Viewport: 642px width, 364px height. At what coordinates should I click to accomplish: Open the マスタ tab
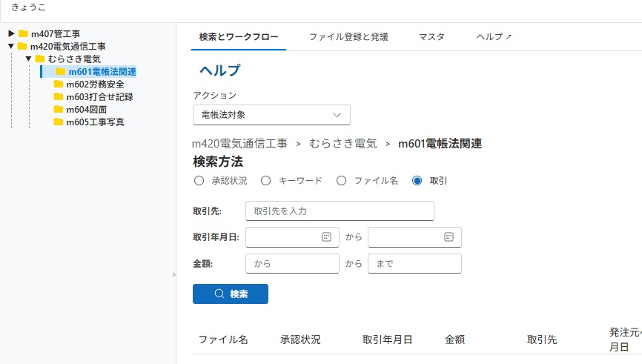[431, 36]
